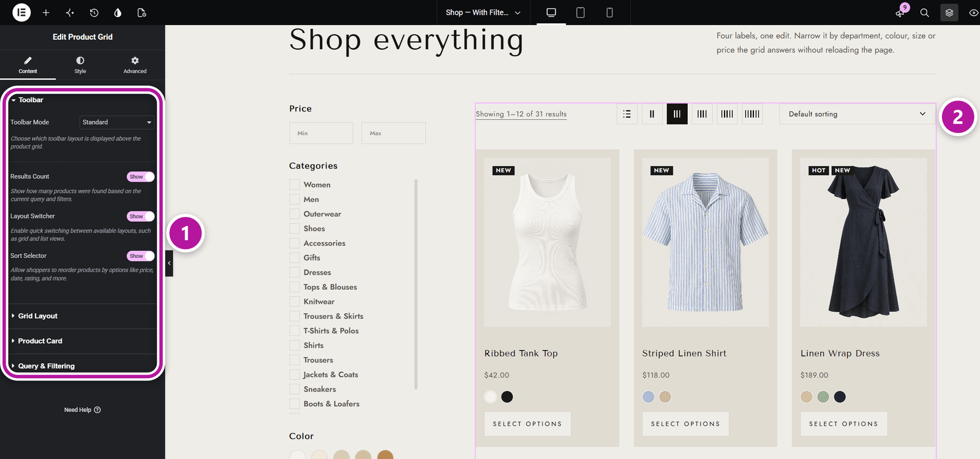The height and width of the screenshot is (459, 980).
Task: Click Select Options for Ribbed Tank Top
Action: coord(527,424)
